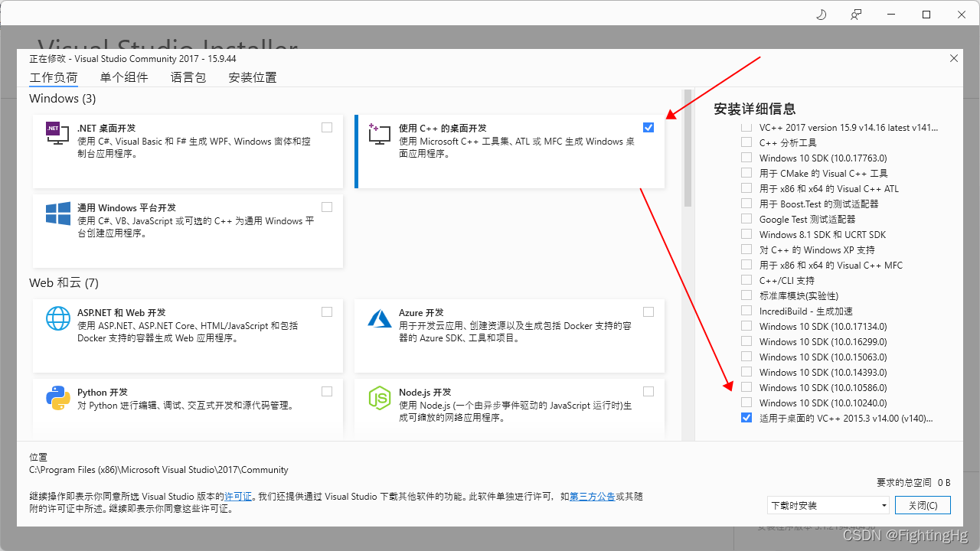Image resolution: width=980 pixels, height=551 pixels.
Task: Switch to the 语言包 tab
Action: tap(188, 77)
